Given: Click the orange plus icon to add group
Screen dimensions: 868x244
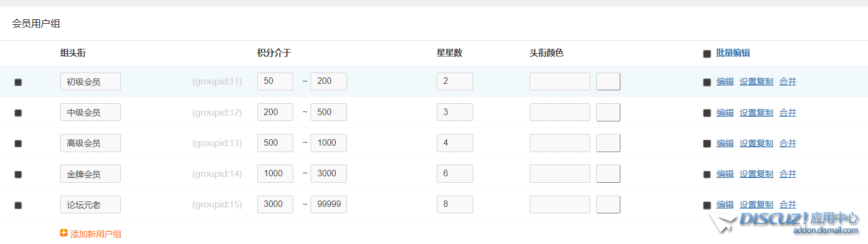Looking at the screenshot, I should [64, 233].
